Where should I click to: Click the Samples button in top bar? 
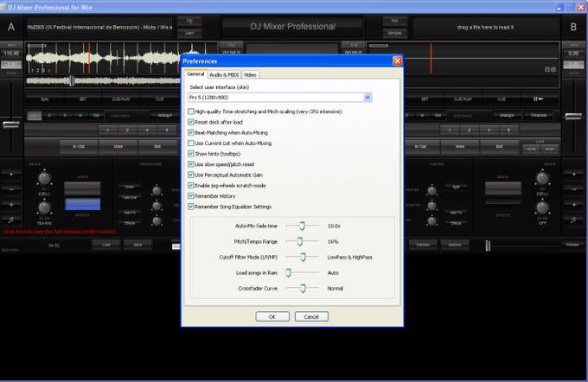pyautogui.click(x=395, y=33)
